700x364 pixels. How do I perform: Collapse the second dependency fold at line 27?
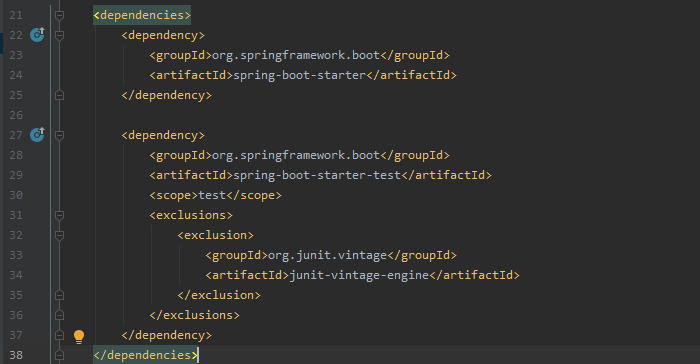pyautogui.click(x=59, y=135)
